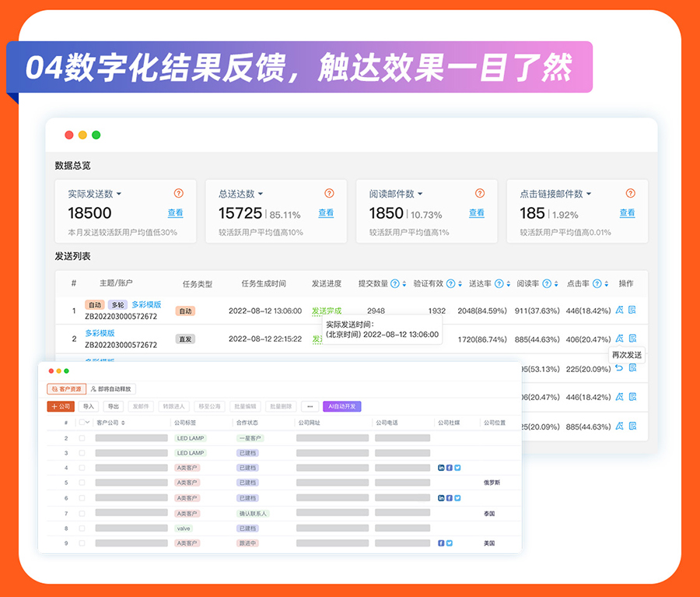Open the LinkedIn icon in customer row 4
The width and height of the screenshot is (700, 597).
(x=441, y=468)
